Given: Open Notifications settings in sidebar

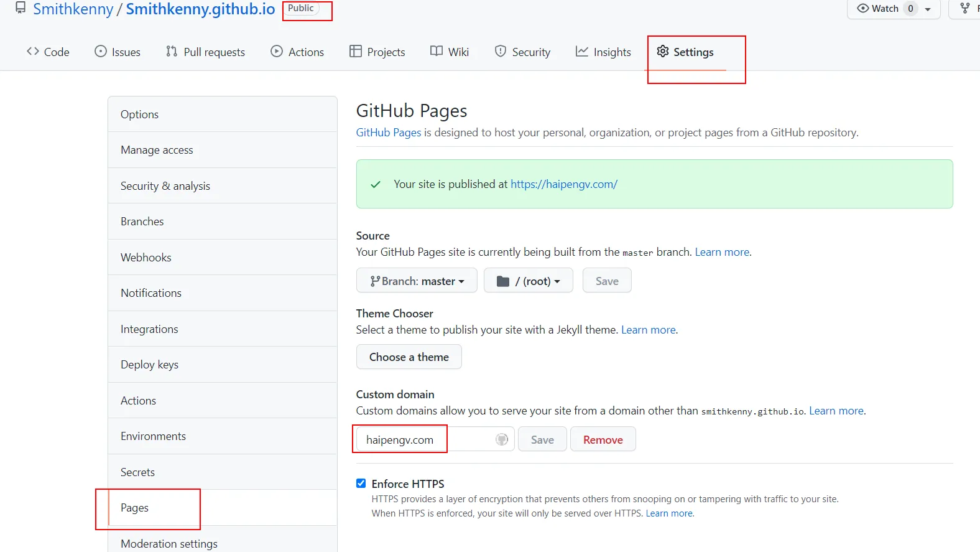Looking at the screenshot, I should [223, 293].
